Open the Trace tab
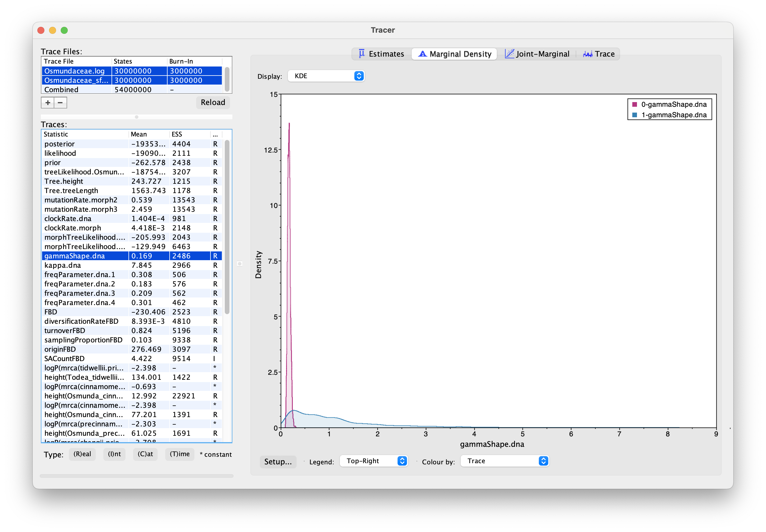The width and height of the screenshot is (766, 532). 598,54
